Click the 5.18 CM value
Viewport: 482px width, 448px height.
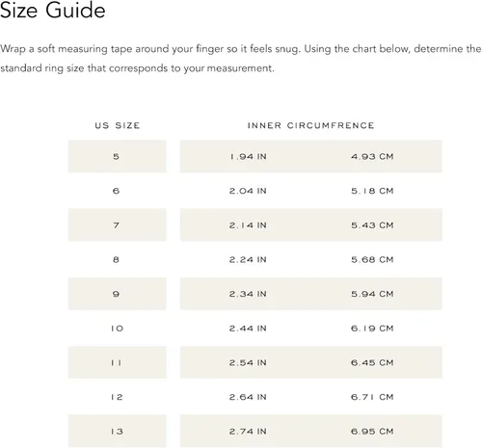tap(372, 191)
